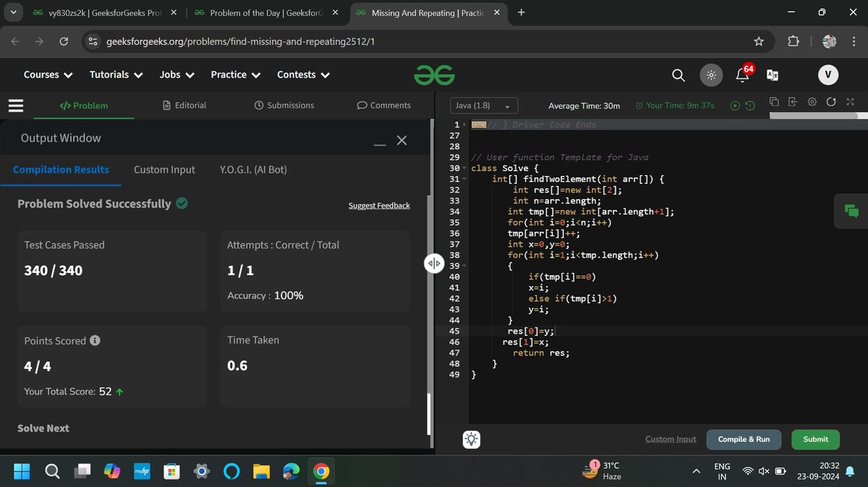868x487 pixels.
Task: Click the Points Scored info icon
Action: [95, 340]
